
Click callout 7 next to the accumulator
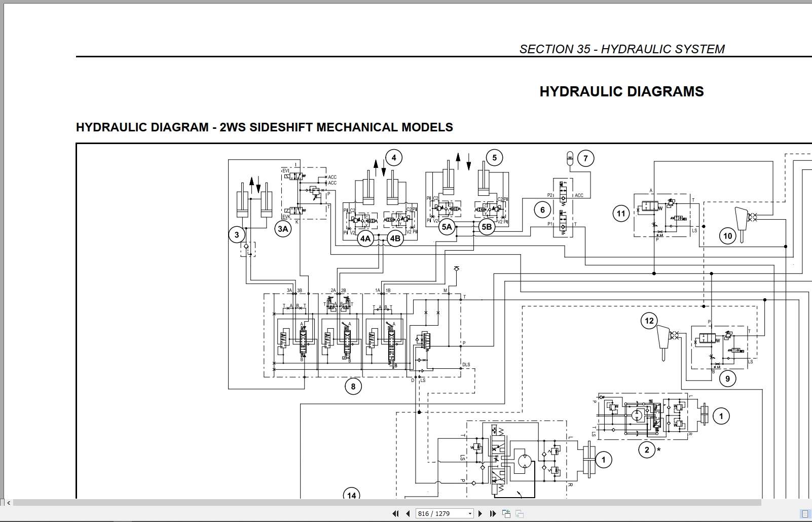pos(585,158)
